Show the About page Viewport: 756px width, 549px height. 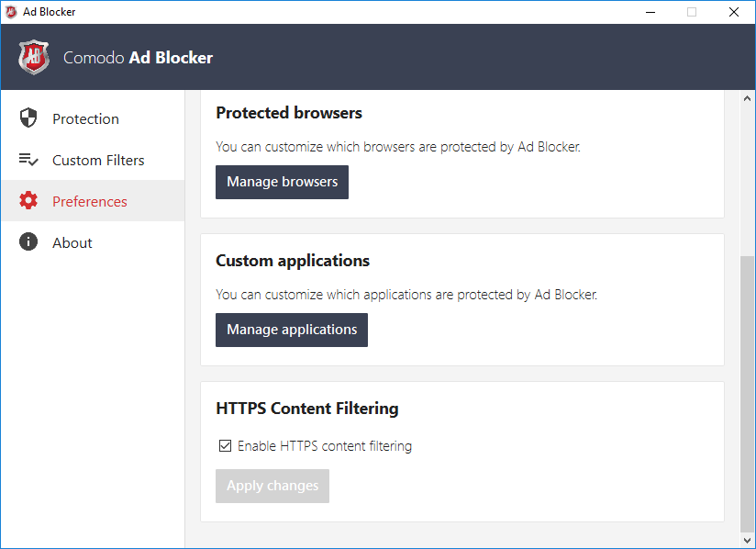(72, 242)
